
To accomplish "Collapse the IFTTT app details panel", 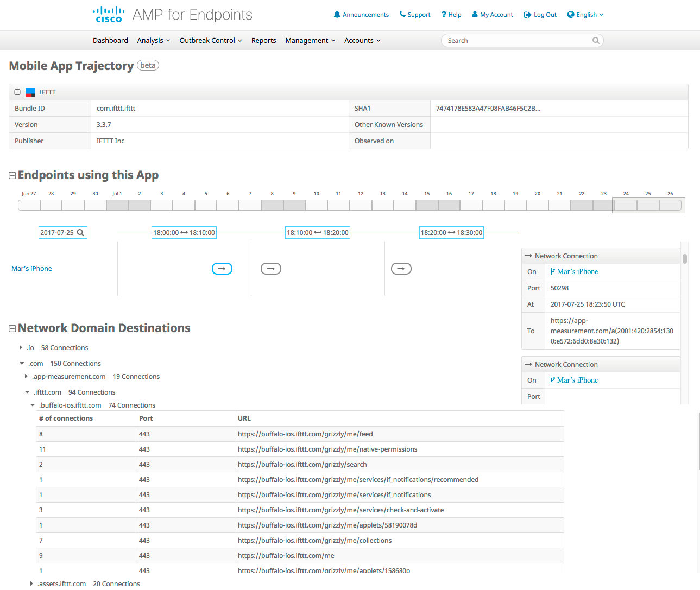I will tap(17, 92).
